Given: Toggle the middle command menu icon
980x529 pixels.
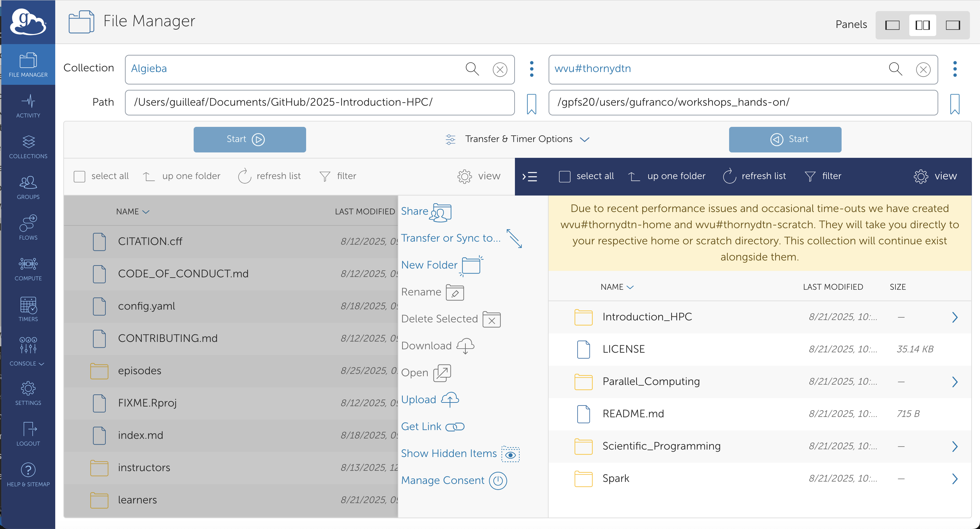Looking at the screenshot, I should pos(529,176).
